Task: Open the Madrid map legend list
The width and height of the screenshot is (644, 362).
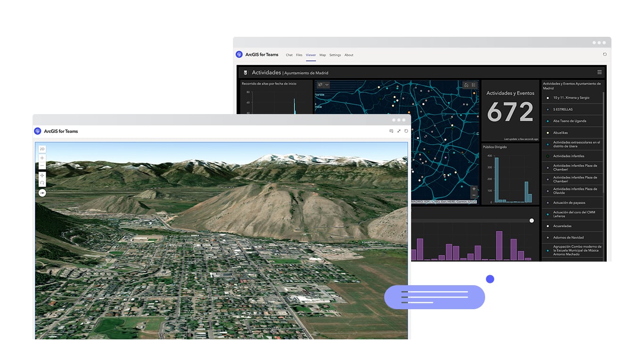Action: [x=474, y=85]
